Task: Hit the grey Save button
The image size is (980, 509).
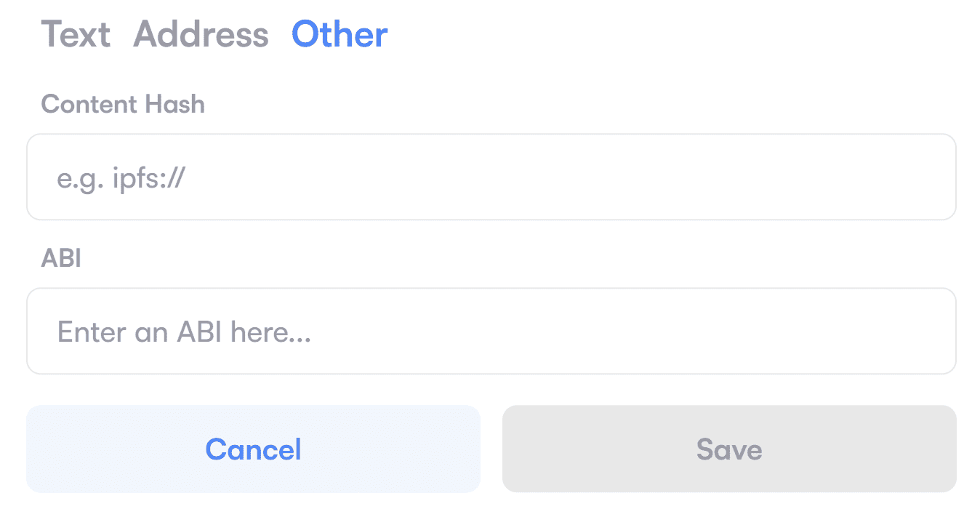Action: pyautogui.click(x=729, y=449)
